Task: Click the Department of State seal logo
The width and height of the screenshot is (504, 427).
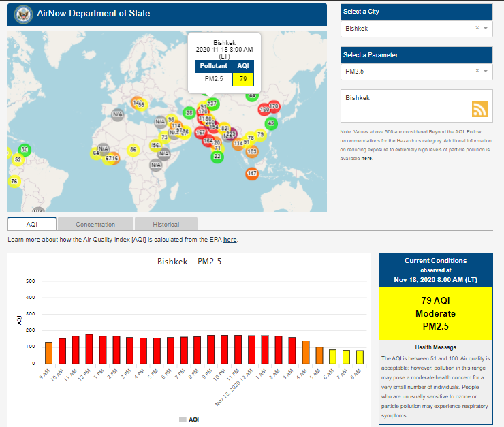Action: 25,14
